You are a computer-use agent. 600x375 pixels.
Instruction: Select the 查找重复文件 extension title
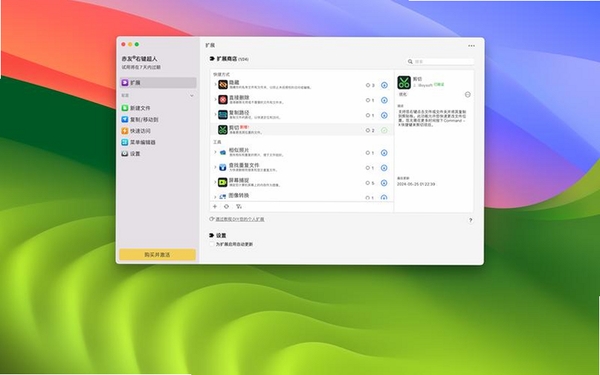[244, 165]
